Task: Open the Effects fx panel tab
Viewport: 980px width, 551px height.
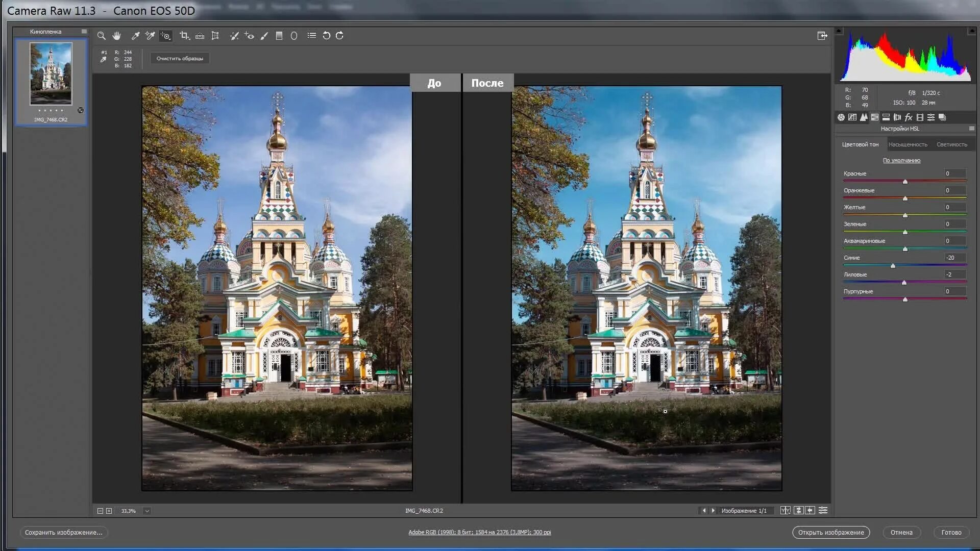Action: (x=909, y=117)
